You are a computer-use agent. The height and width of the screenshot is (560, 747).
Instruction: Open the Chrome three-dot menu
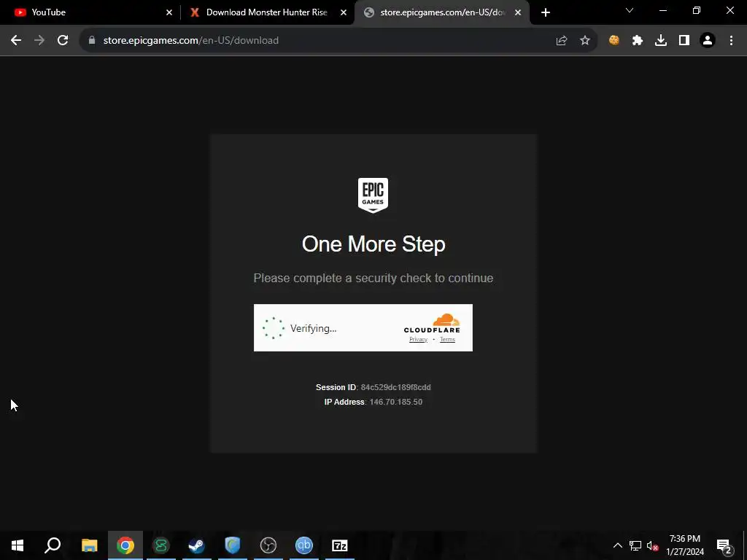[x=731, y=41]
